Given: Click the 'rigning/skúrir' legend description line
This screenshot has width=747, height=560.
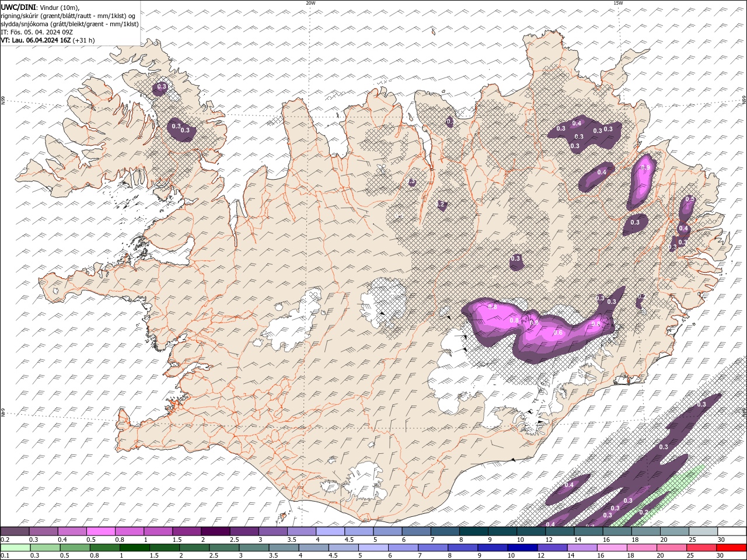Looking at the screenshot, I should [x=68, y=16].
